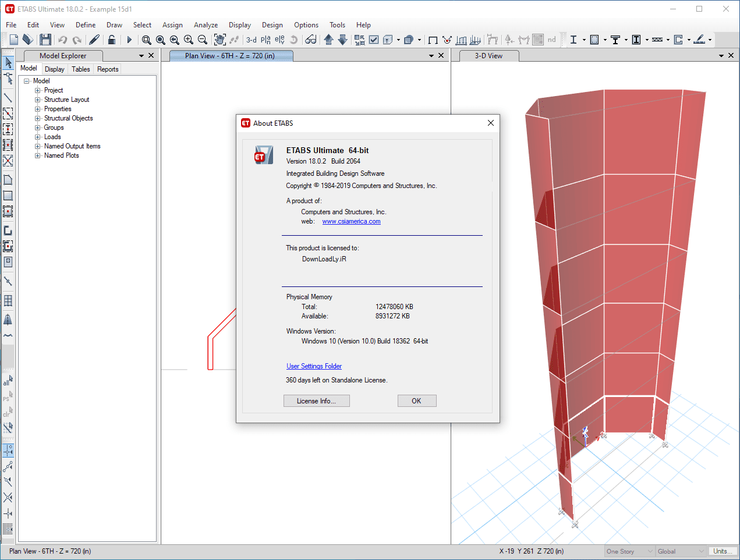Open the www.csiamerica.com link
Screen dimensions: 740x560
(x=351, y=221)
